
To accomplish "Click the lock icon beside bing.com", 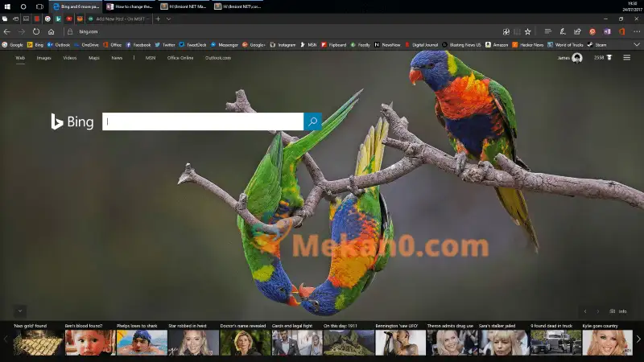I will click(70, 31).
